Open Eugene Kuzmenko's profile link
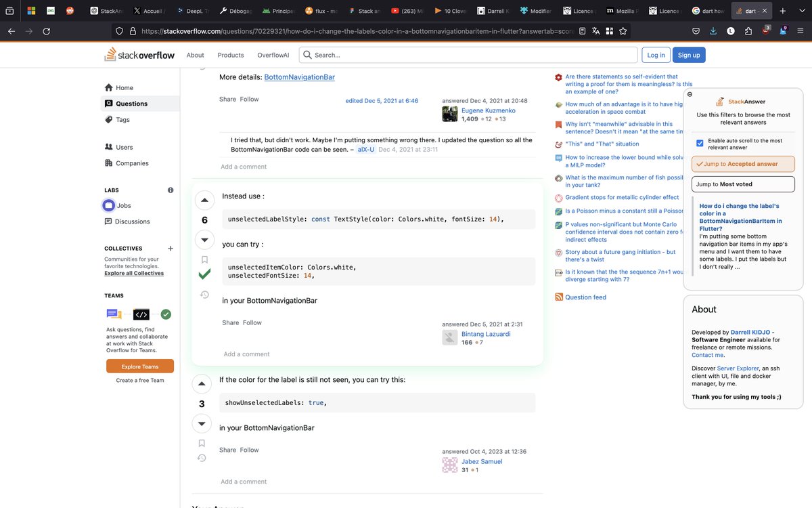Viewport: 812px width, 508px height. 488,110
